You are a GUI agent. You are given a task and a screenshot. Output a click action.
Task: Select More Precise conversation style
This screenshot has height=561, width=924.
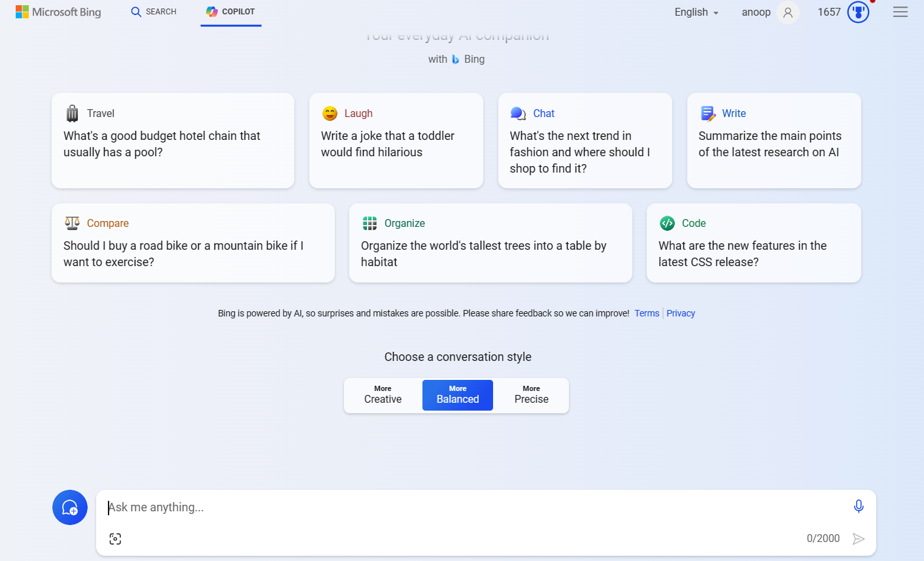[531, 395]
